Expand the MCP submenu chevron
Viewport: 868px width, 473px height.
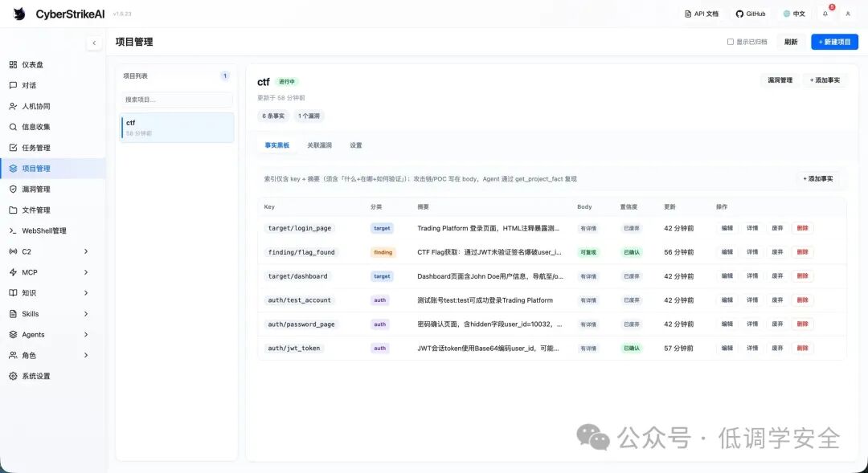click(86, 272)
